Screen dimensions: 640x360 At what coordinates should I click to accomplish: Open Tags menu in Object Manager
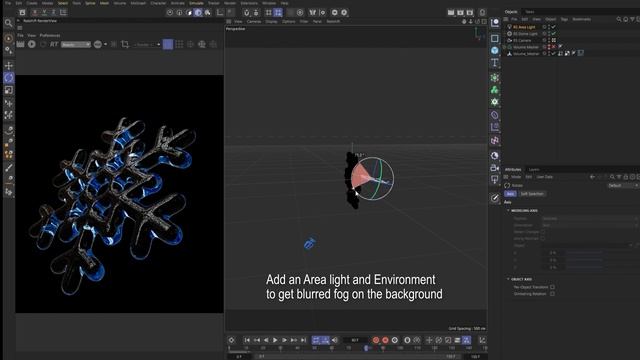tap(564, 19)
